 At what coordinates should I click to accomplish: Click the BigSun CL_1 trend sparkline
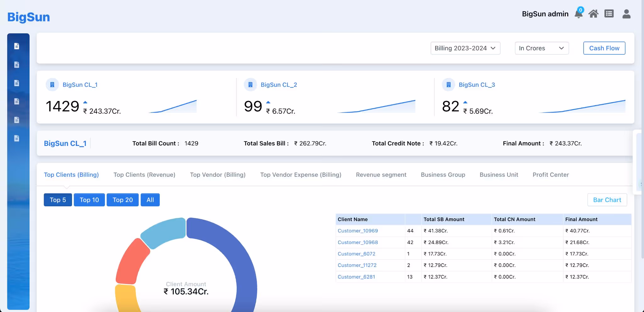(173, 106)
